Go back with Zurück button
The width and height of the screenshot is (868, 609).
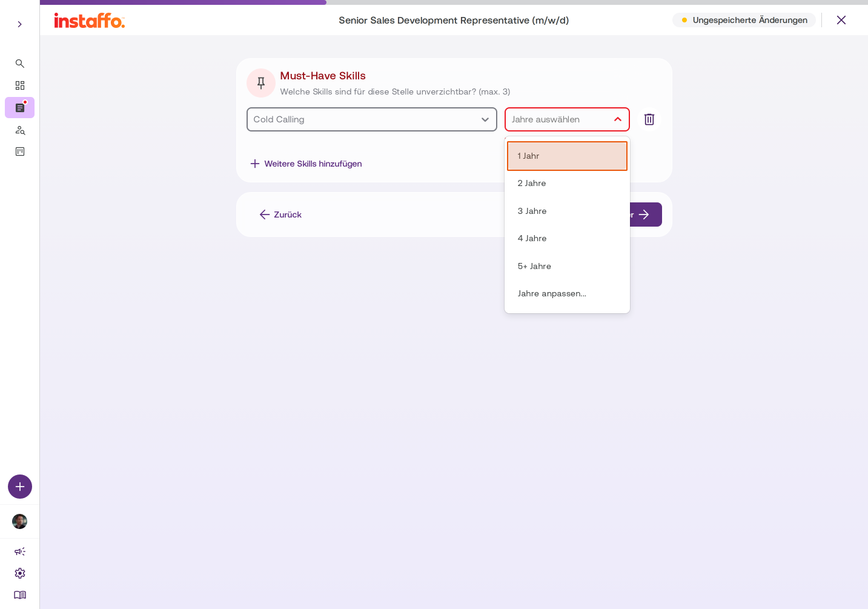point(280,215)
